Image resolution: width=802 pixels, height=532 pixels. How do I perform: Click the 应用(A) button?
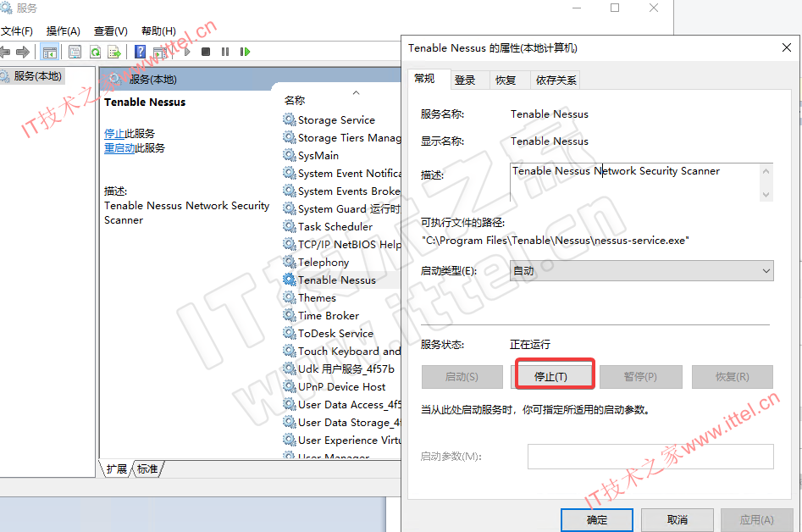click(x=756, y=520)
